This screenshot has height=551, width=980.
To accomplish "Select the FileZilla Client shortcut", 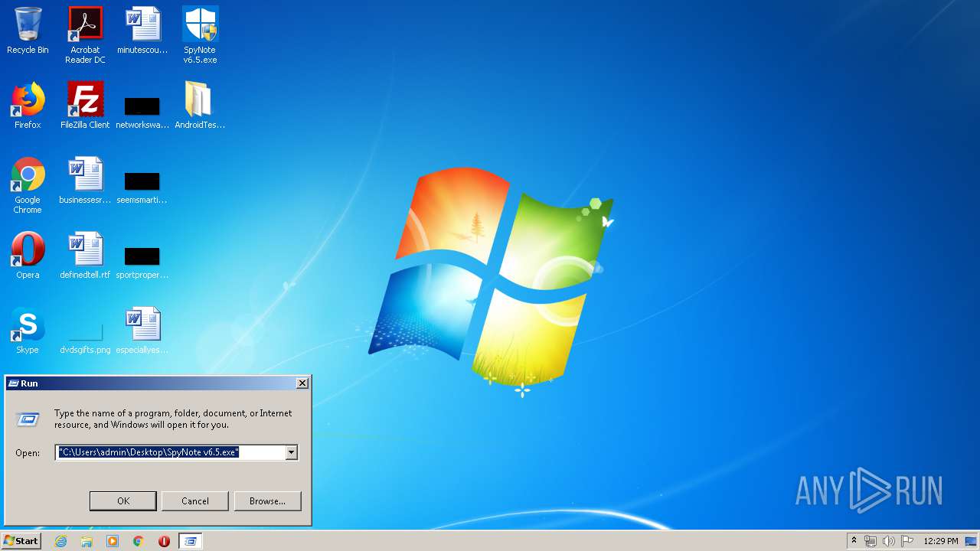I will (85, 106).
